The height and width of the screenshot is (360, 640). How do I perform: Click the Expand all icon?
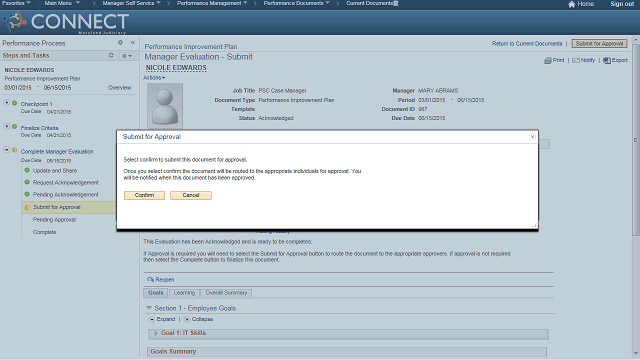(x=152, y=320)
